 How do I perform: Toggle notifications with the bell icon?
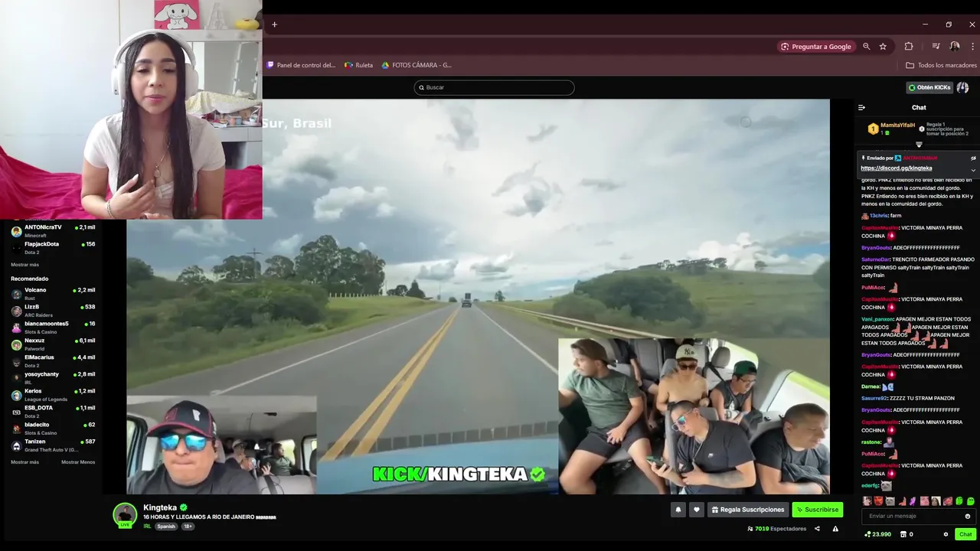pyautogui.click(x=678, y=510)
